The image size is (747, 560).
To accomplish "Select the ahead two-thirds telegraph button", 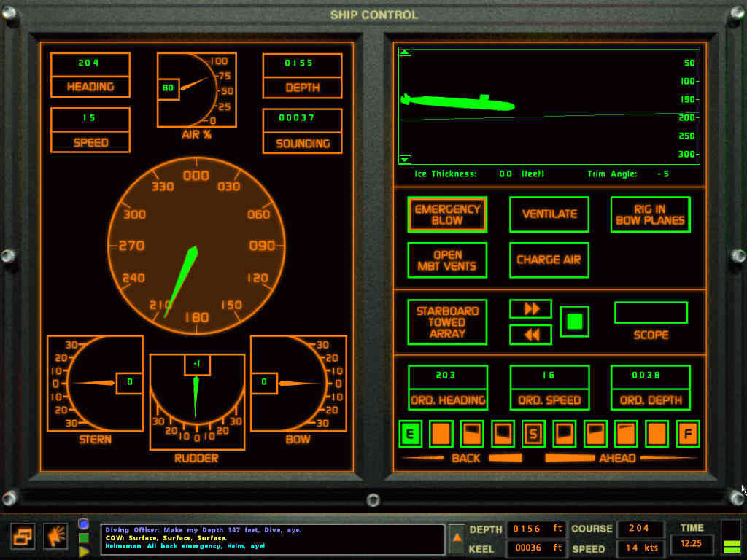I will click(x=595, y=434).
